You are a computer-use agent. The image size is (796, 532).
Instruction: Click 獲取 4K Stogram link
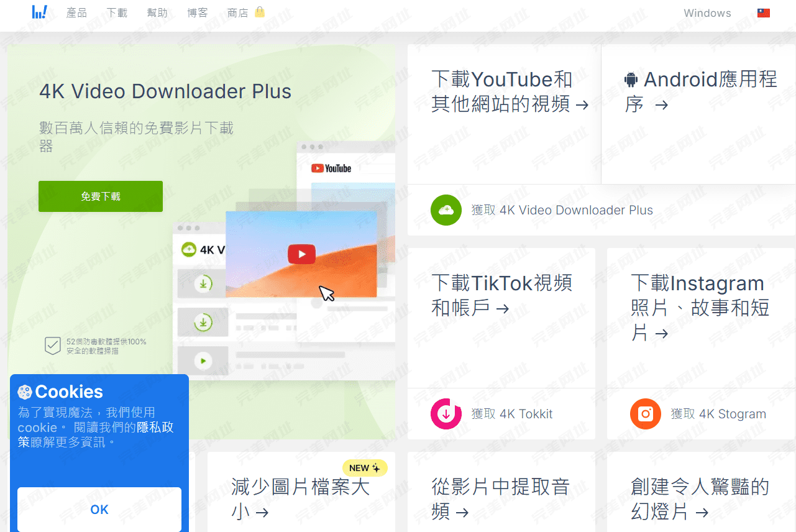(718, 414)
